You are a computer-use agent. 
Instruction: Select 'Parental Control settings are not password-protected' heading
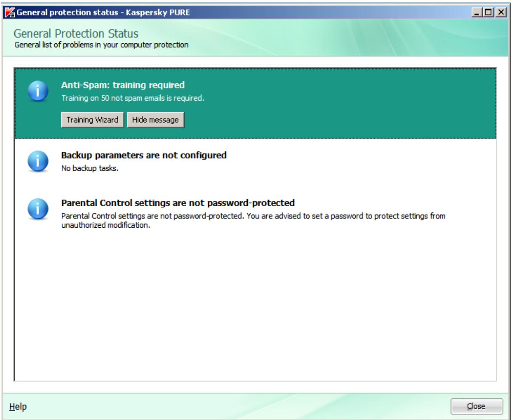tap(178, 203)
